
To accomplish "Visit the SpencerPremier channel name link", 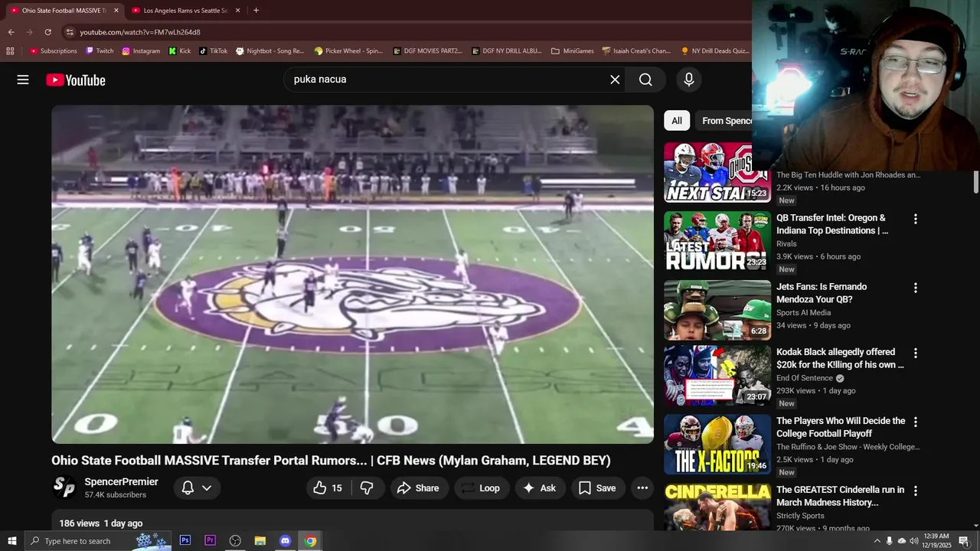I will 121,481.
